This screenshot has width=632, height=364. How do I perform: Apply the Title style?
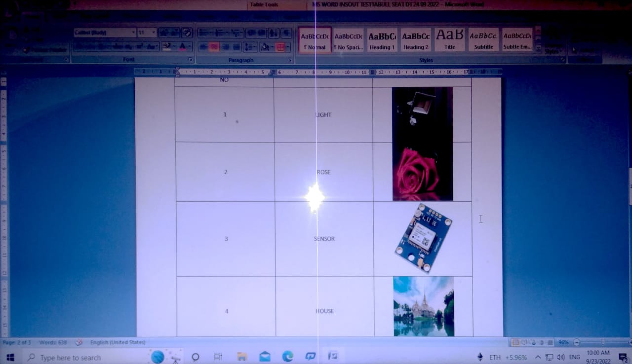click(449, 40)
